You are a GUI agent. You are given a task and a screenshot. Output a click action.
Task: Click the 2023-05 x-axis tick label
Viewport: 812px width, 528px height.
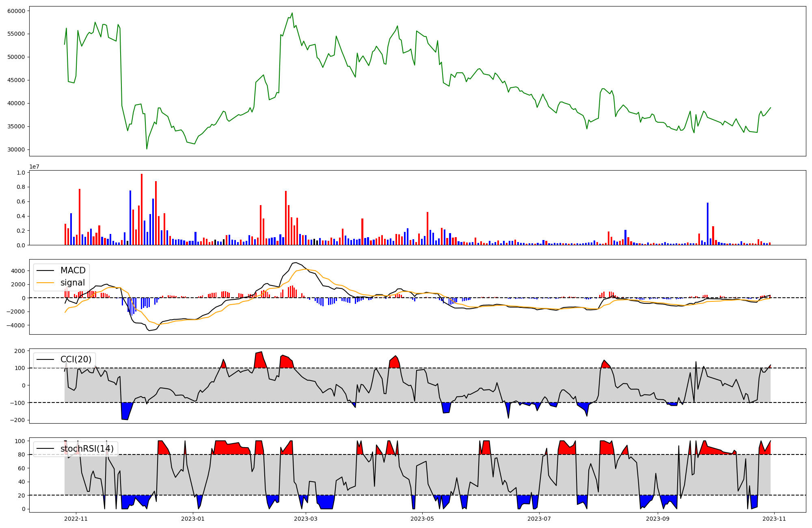(422, 519)
